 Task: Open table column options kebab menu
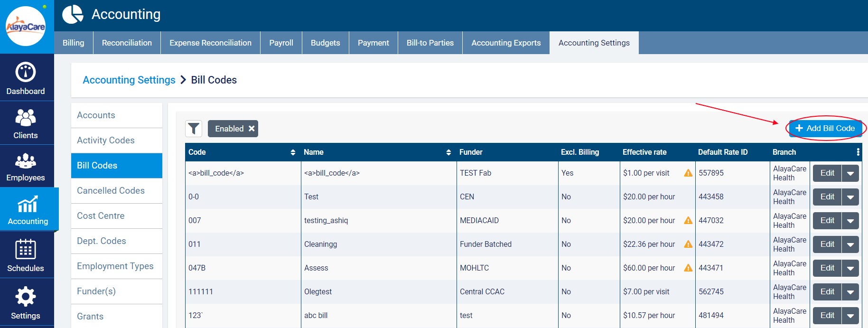(x=858, y=152)
